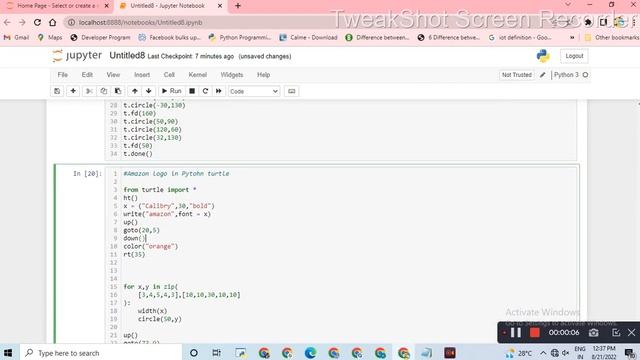The width and height of the screenshot is (640, 360).
Task: Open a new browser tab
Action: point(238,6)
